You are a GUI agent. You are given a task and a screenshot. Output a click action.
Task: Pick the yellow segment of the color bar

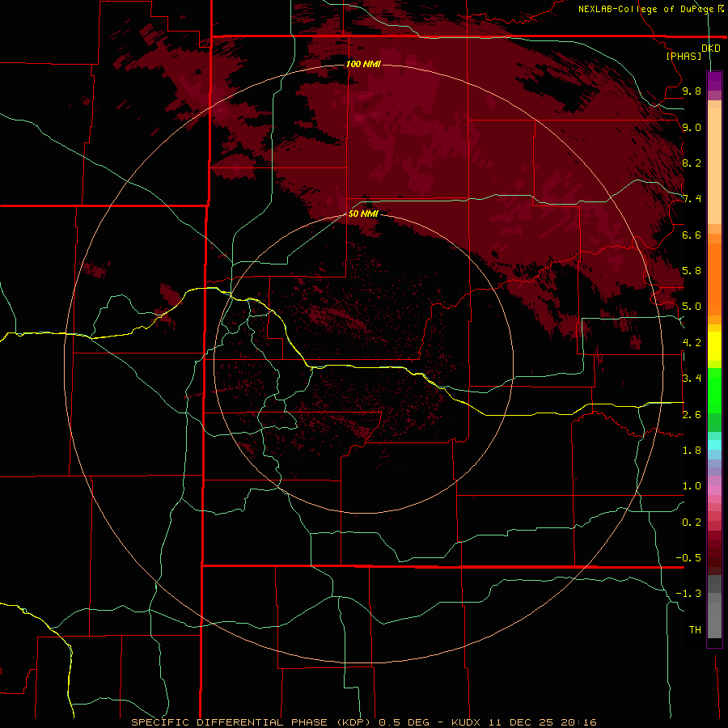pos(714,346)
